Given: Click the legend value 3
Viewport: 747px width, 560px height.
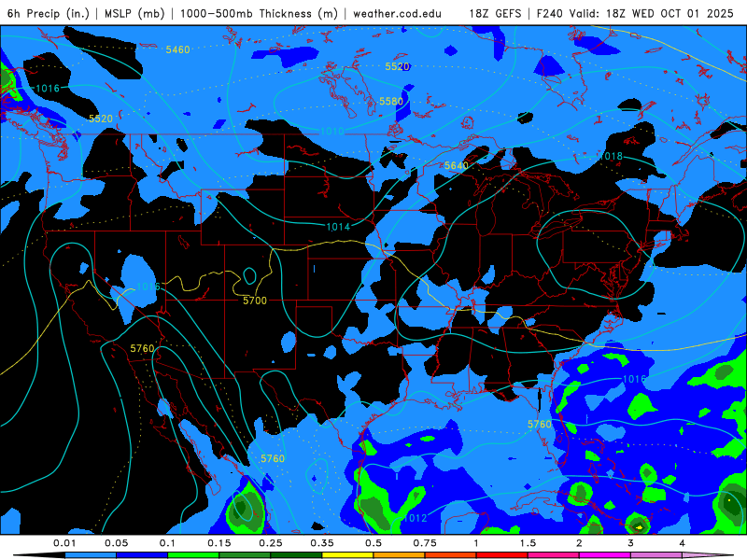Looking at the screenshot, I should click(x=630, y=543).
